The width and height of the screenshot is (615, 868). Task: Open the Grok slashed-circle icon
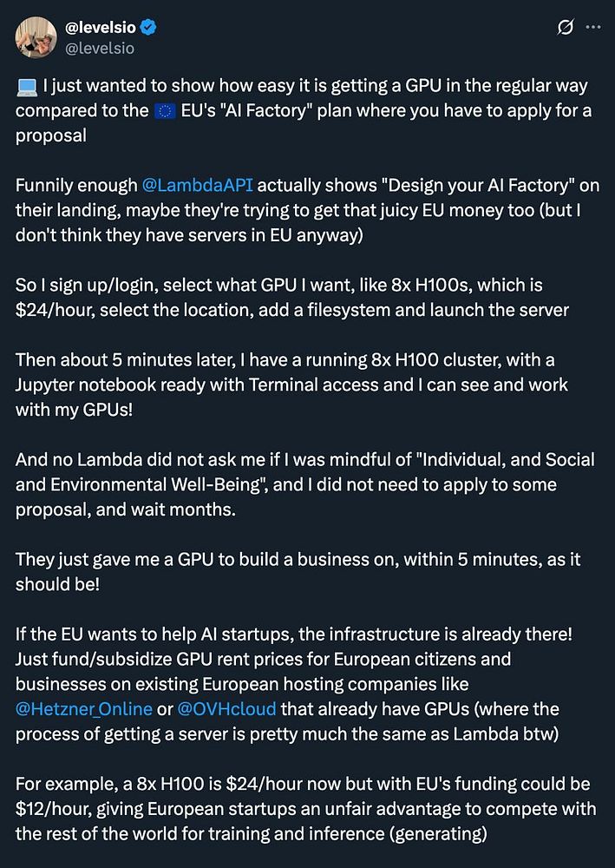tap(566, 27)
